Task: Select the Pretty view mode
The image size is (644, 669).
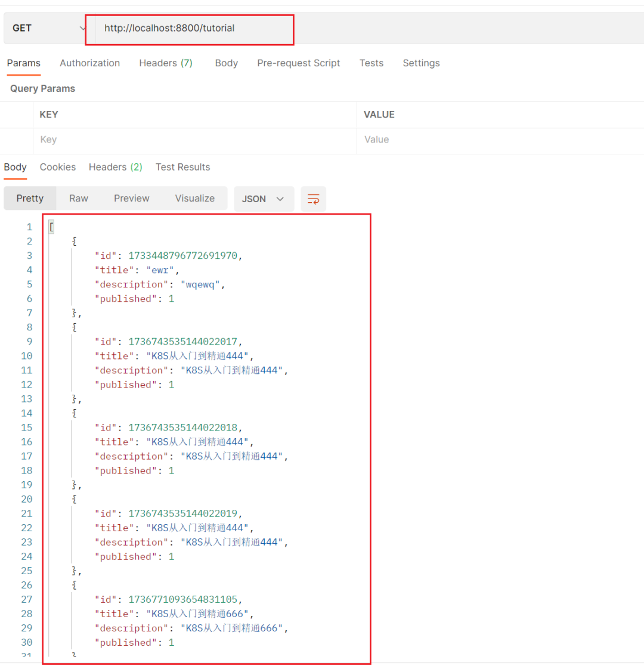Action: click(30, 199)
